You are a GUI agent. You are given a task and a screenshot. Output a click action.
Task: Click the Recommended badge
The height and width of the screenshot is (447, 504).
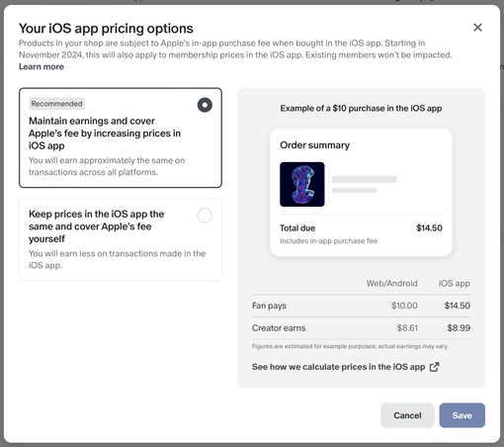coord(56,104)
